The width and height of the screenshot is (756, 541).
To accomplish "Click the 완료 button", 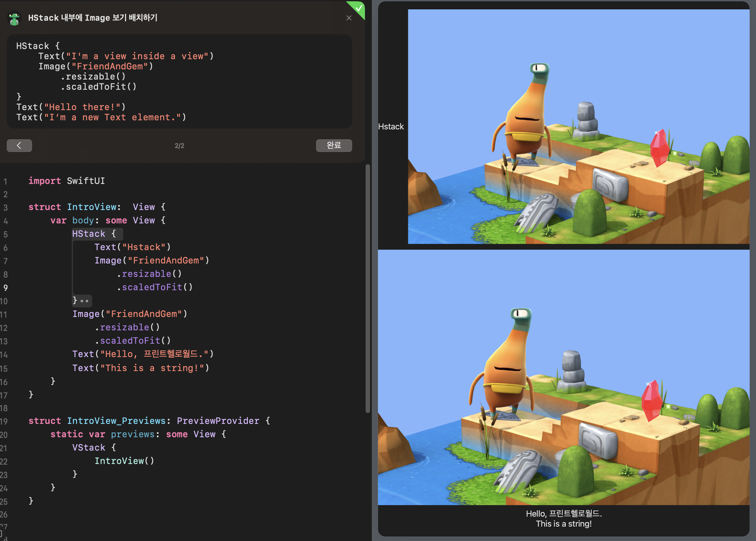I will [334, 145].
